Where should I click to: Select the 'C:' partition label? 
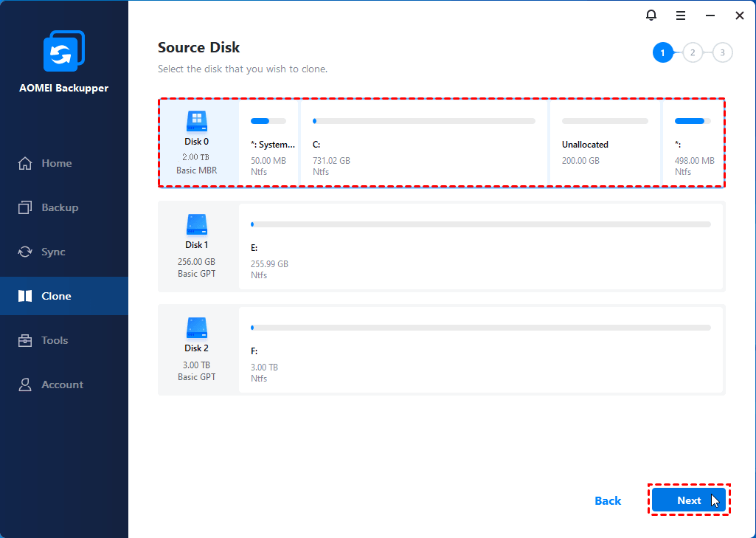(316, 144)
